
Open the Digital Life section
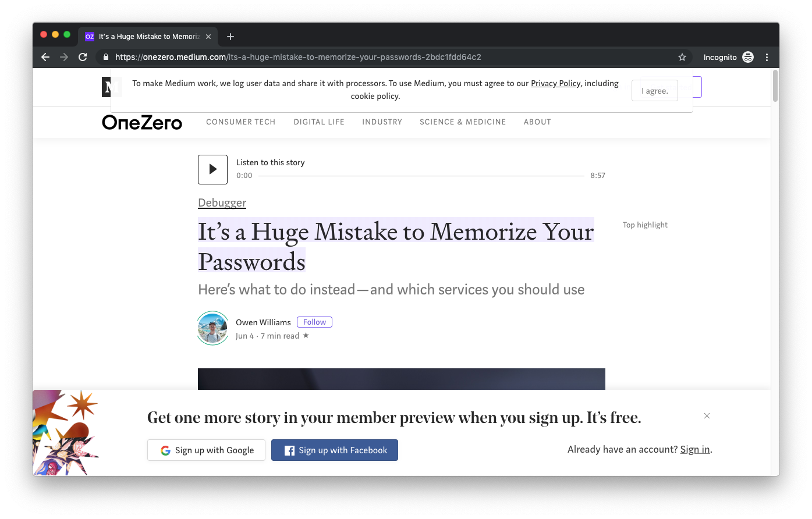(319, 122)
